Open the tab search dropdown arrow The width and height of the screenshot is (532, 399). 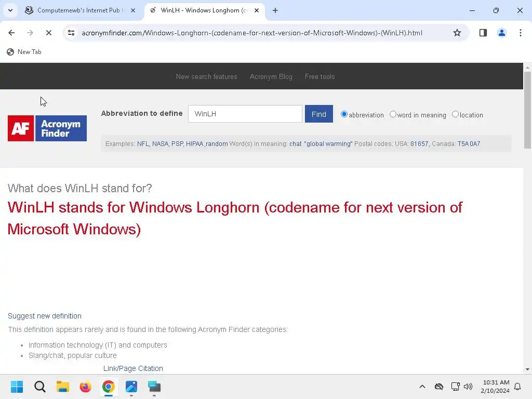pos(10,10)
